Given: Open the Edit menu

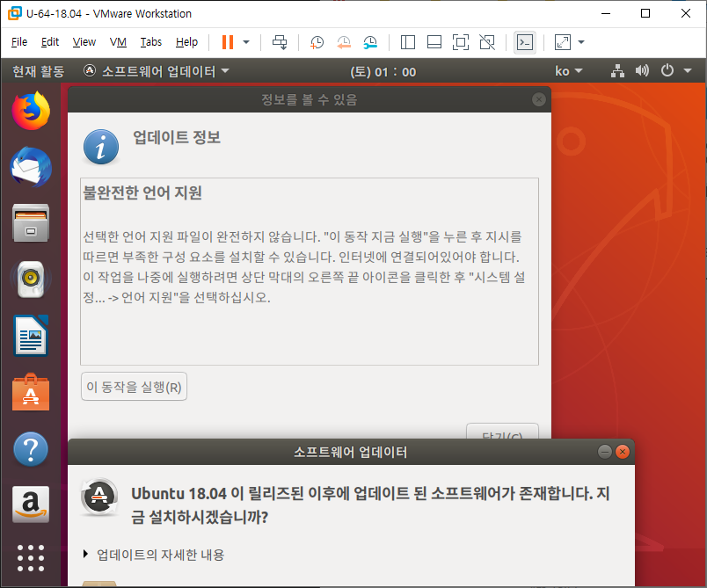Looking at the screenshot, I should pos(50,42).
